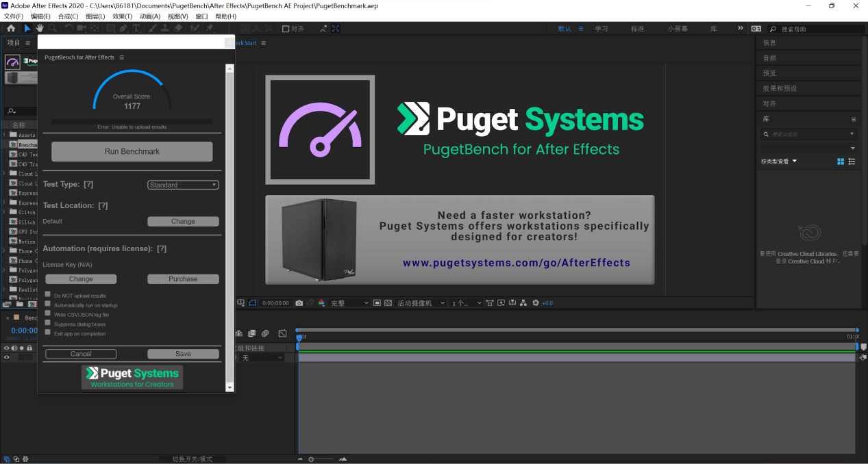Enable the 'Do NOT upload results' checkbox

tap(48, 295)
